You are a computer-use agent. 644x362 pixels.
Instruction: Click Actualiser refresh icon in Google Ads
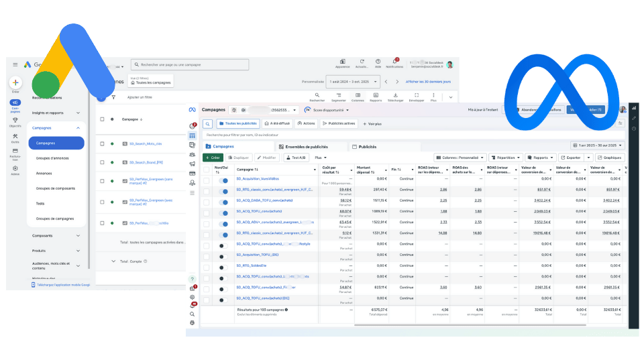(362, 62)
